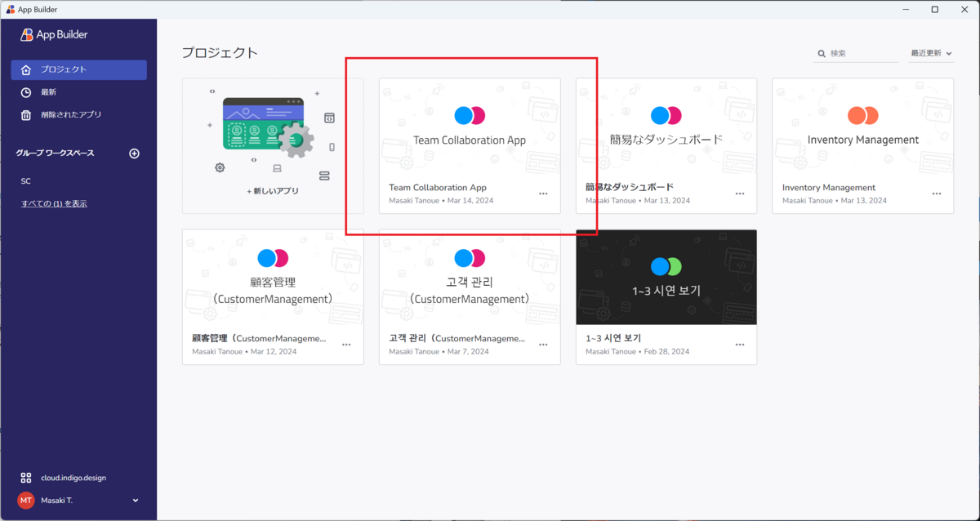Click Masaki Tanoue • Mar 14, 2024 text
The image size is (980, 521).
(441, 200)
